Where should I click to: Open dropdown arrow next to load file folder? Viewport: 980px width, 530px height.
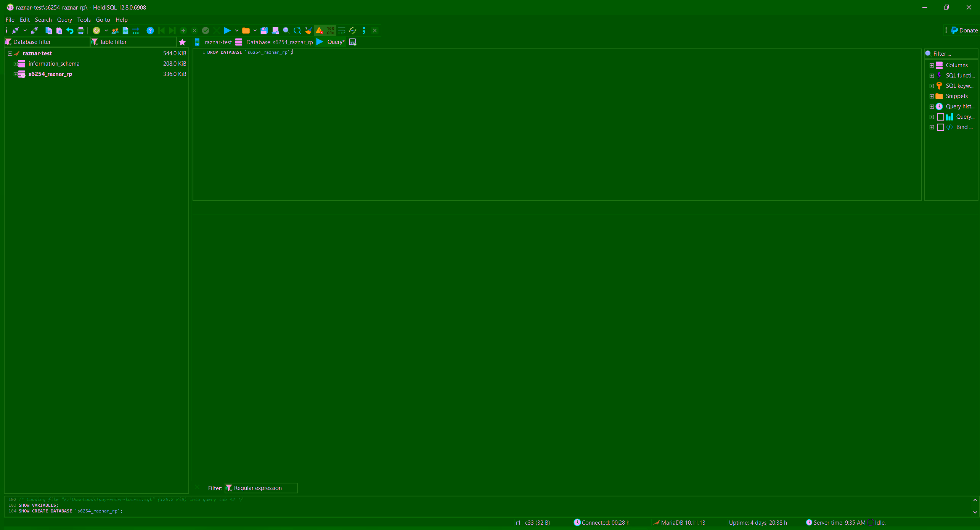point(255,31)
